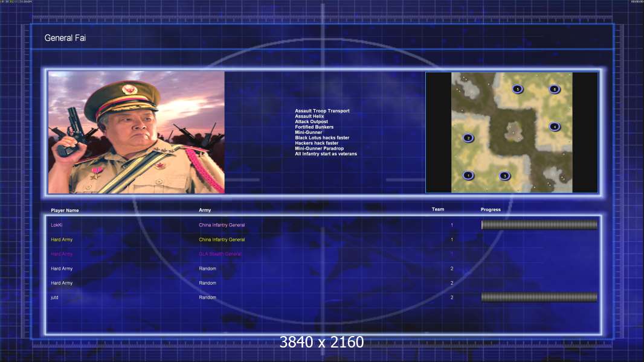Click 'Assault Troop Transport' in the bonus list
This screenshot has height=362, width=644.
322,110
